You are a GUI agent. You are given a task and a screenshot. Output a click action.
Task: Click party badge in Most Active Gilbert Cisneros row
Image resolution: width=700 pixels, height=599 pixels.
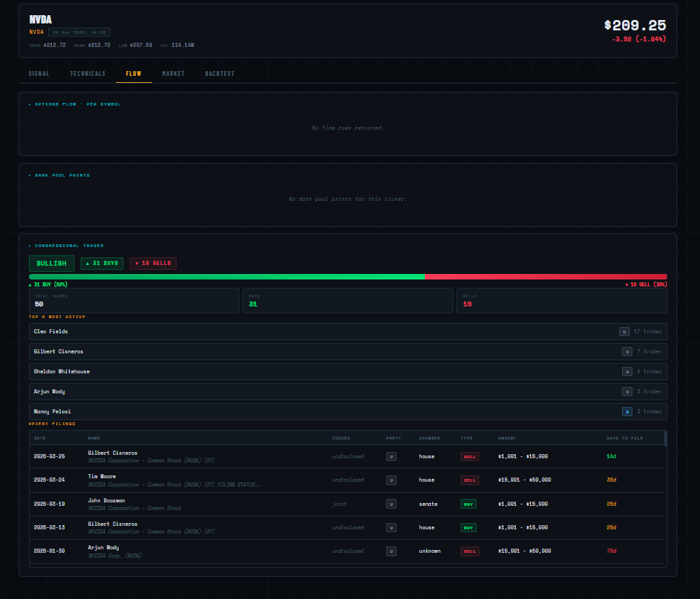point(627,351)
